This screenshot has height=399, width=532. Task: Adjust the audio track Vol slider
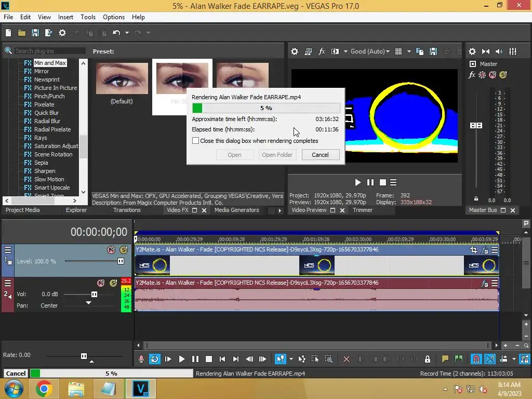[x=94, y=294]
